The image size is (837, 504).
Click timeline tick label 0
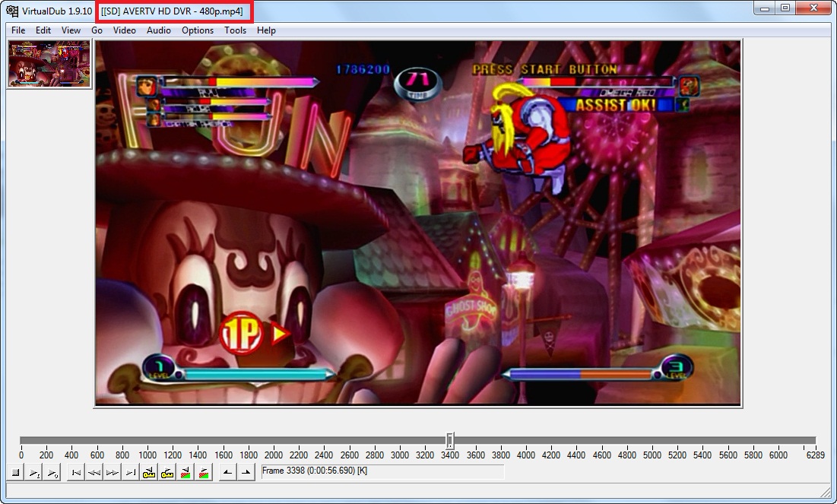pos(21,455)
